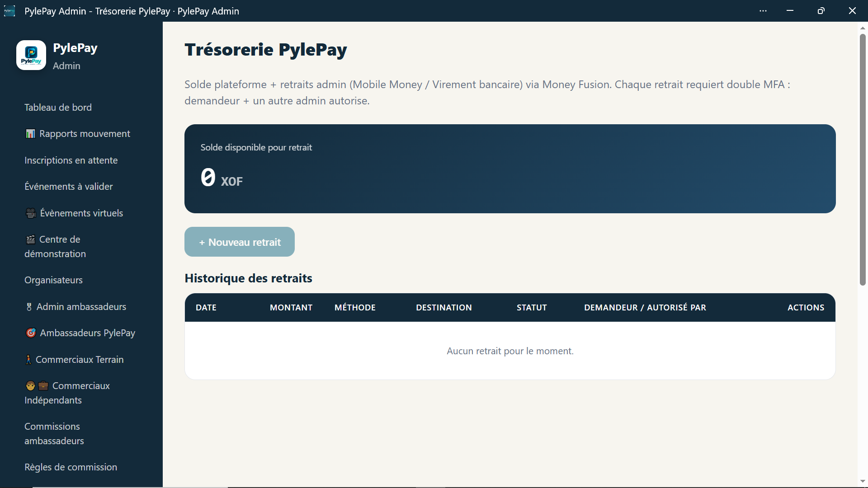This screenshot has height=488, width=868.
Task: Click the app icon in the title bar
Action: (9, 11)
